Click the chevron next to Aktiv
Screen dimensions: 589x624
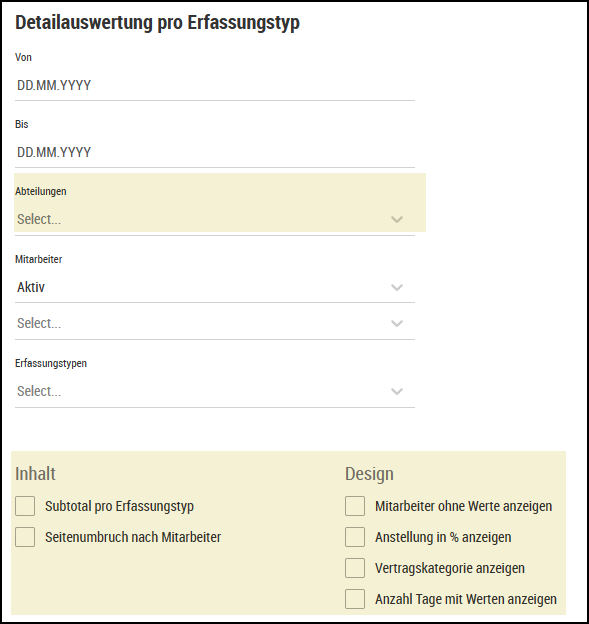pos(397,287)
